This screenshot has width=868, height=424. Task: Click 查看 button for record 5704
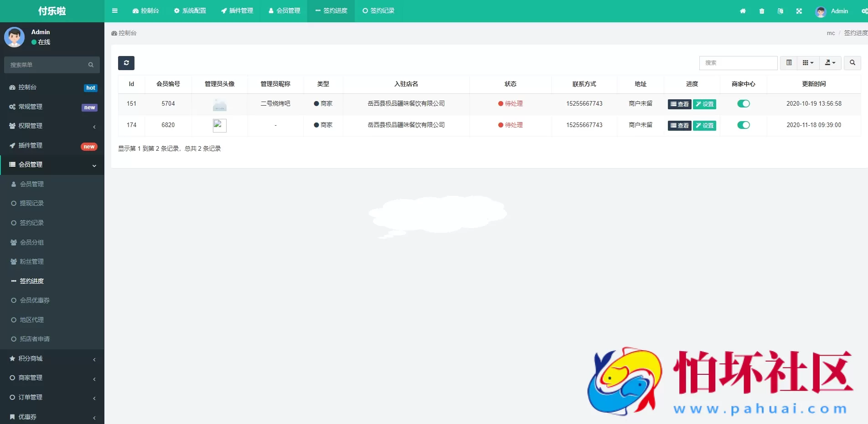coord(679,104)
